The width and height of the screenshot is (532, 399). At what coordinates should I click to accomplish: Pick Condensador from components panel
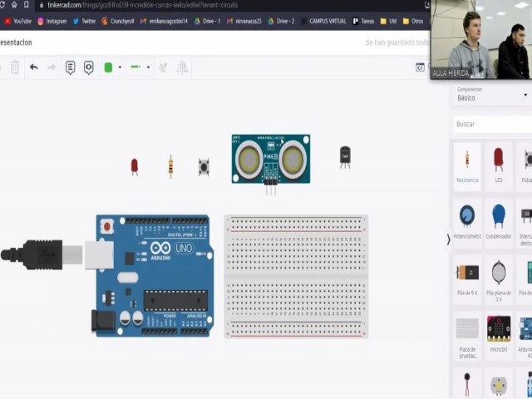[499, 222]
